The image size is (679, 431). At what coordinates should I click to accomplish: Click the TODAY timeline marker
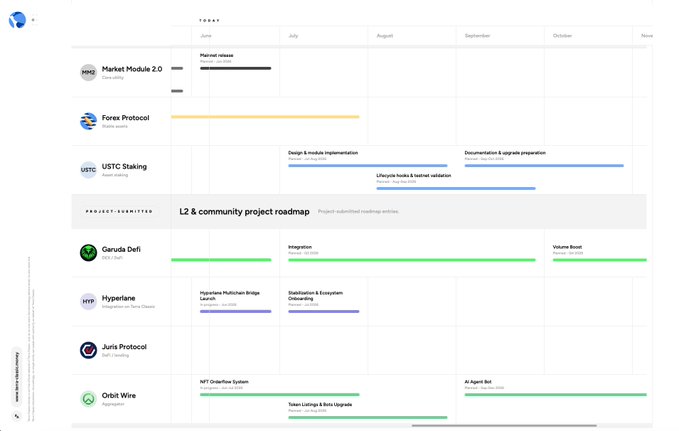pyautogui.click(x=210, y=20)
